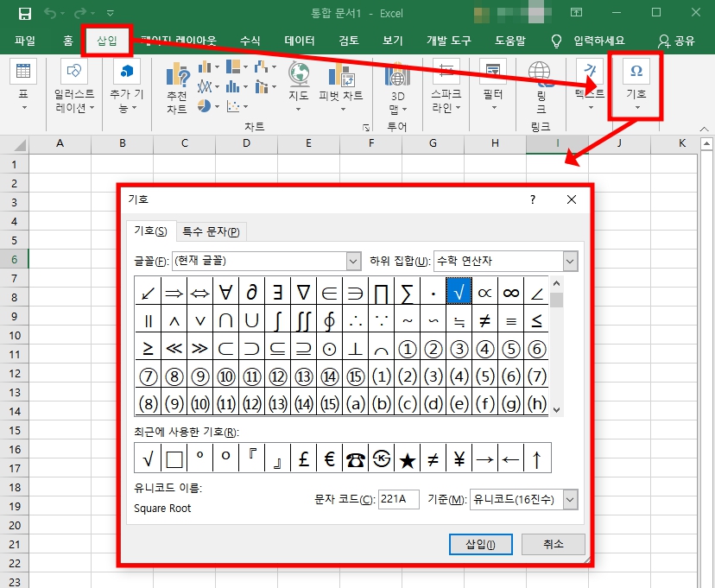
Task: Collapse the ribbon with the up chevron
Action: (704, 129)
